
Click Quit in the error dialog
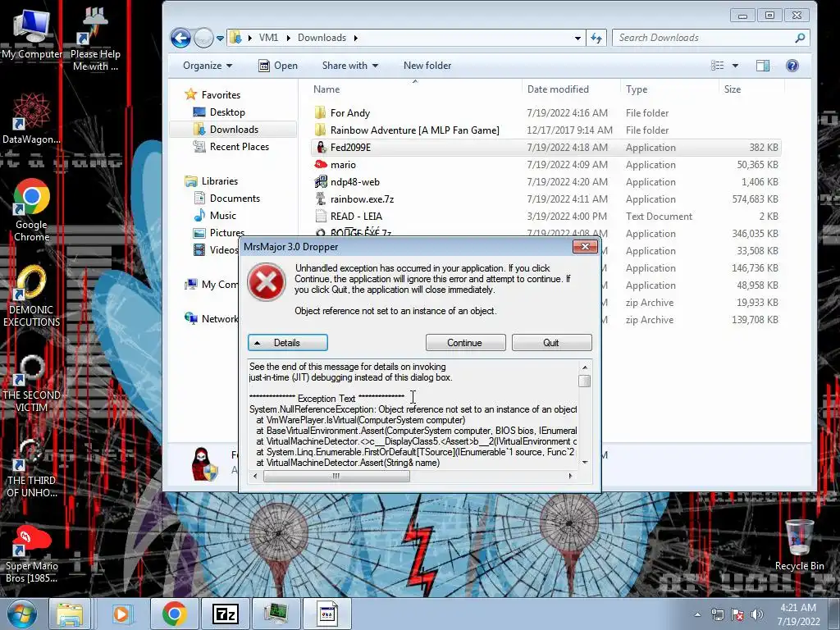click(551, 343)
